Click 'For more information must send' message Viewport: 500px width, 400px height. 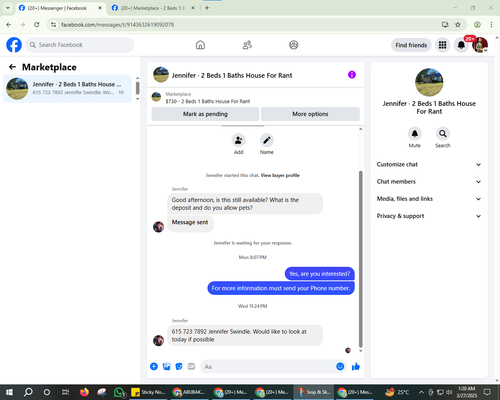[x=281, y=288]
